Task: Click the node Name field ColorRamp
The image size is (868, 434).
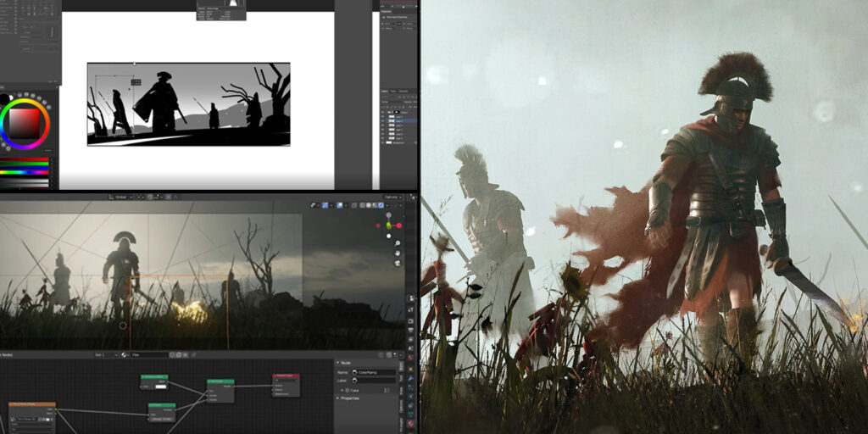Action: coord(374,373)
